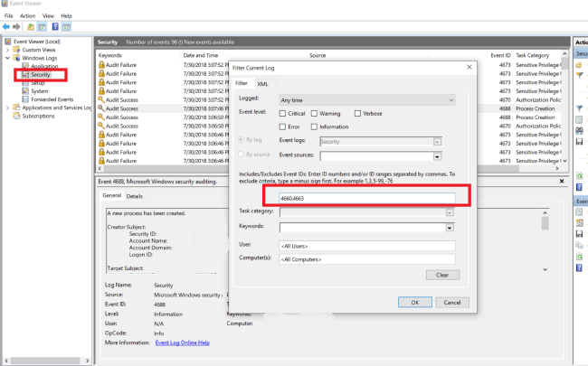This screenshot has width=588, height=366.
Task: Switch to the Filter tab in dialog
Action: [x=242, y=83]
